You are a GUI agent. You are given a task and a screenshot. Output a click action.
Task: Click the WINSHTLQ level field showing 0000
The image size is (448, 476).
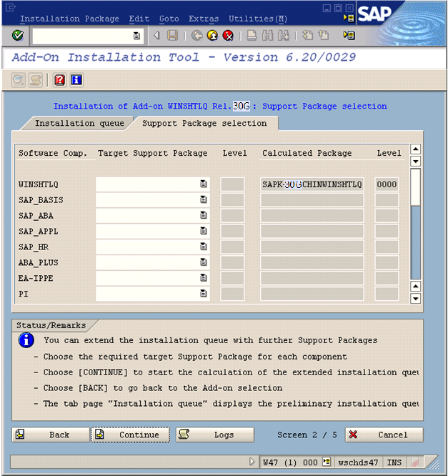tap(387, 184)
